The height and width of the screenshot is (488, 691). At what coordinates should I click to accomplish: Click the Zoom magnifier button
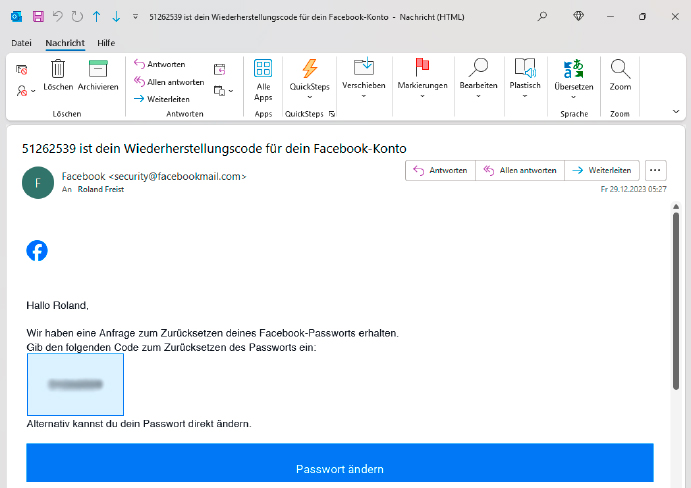(x=620, y=75)
